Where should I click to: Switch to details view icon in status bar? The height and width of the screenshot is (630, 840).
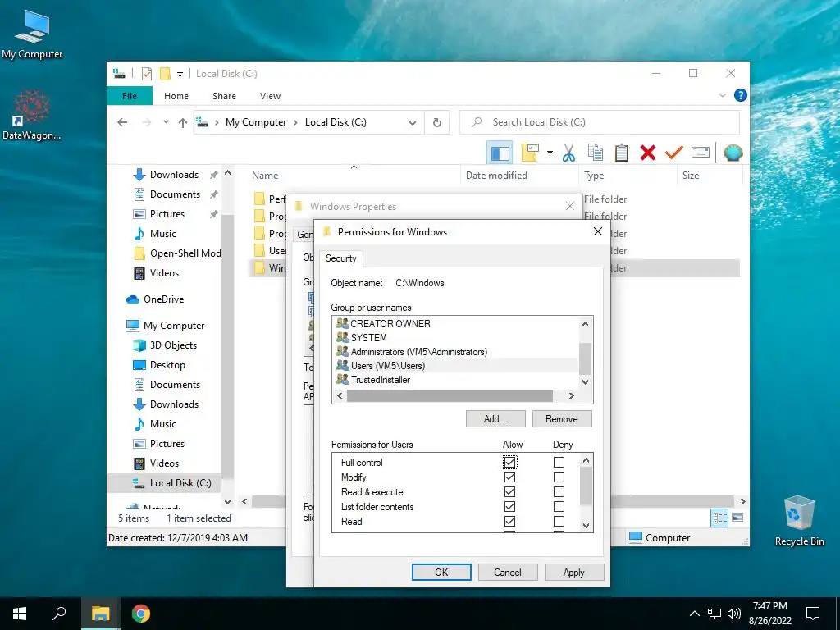point(719,518)
